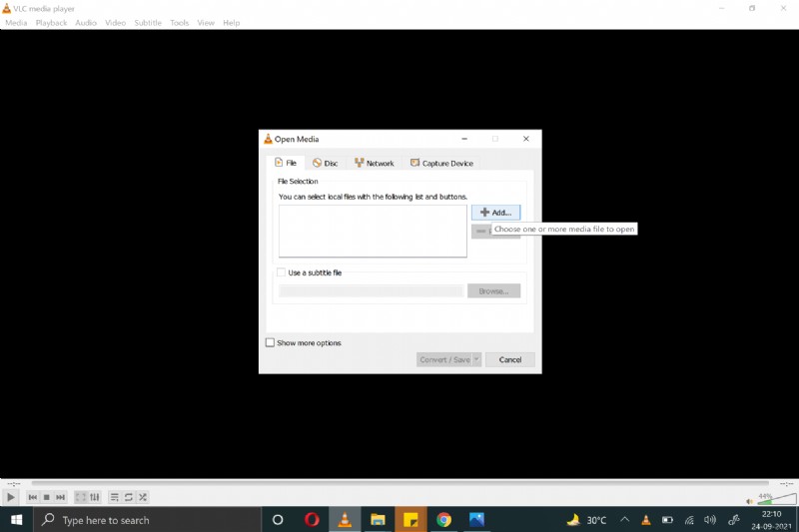The width and height of the screenshot is (799, 532).
Task: Click the Play button in VLC controls
Action: click(11, 497)
